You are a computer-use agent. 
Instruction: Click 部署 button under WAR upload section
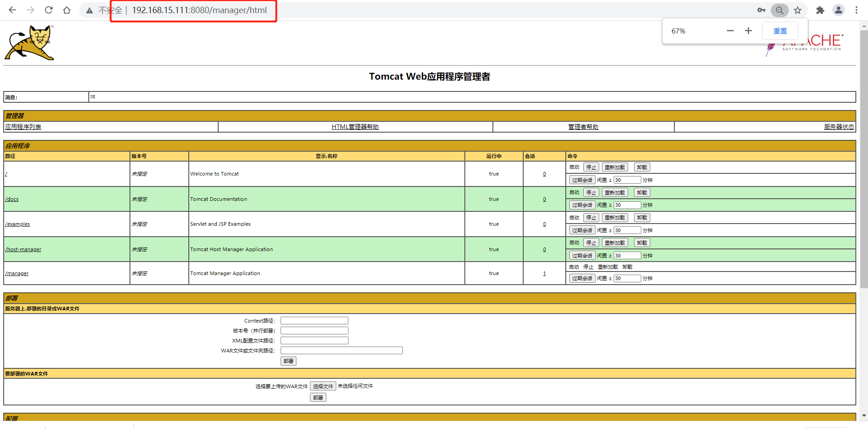click(318, 398)
